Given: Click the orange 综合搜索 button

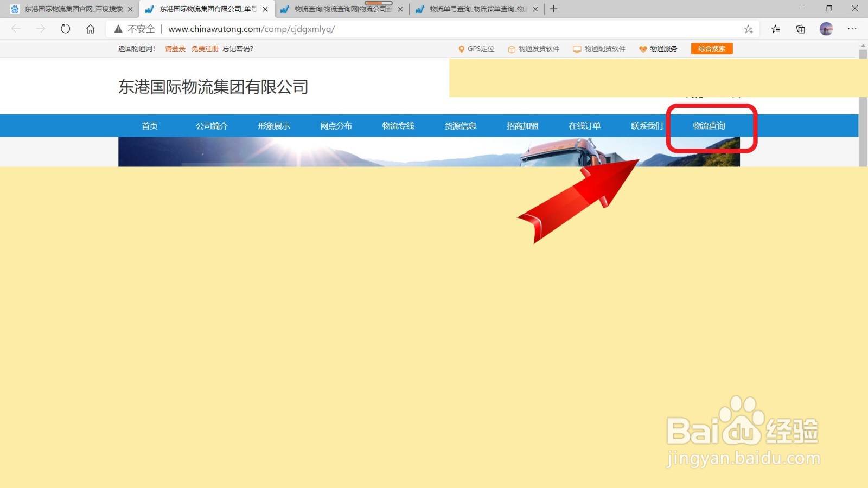Looking at the screenshot, I should pos(712,49).
